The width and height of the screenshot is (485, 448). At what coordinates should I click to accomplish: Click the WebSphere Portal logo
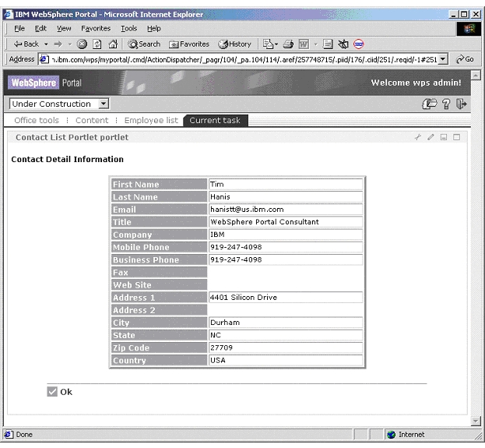point(44,83)
